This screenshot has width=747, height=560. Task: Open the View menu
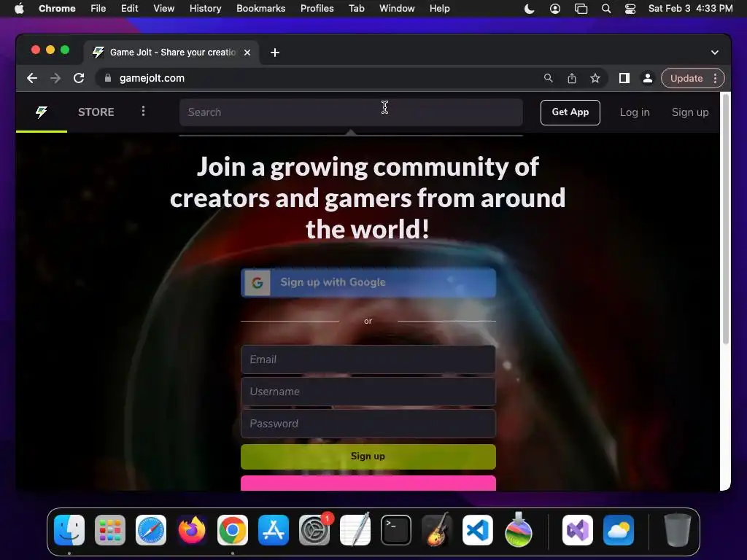(x=163, y=9)
